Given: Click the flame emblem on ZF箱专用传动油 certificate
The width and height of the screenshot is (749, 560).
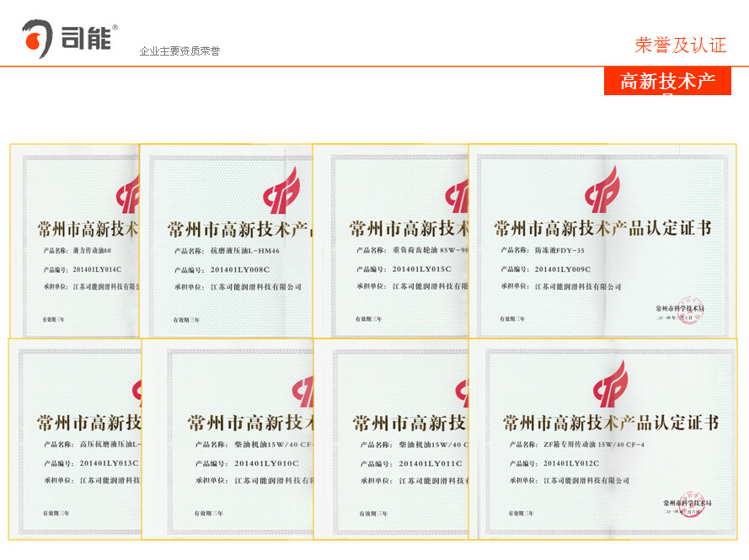Looking at the screenshot, I should 610,385.
